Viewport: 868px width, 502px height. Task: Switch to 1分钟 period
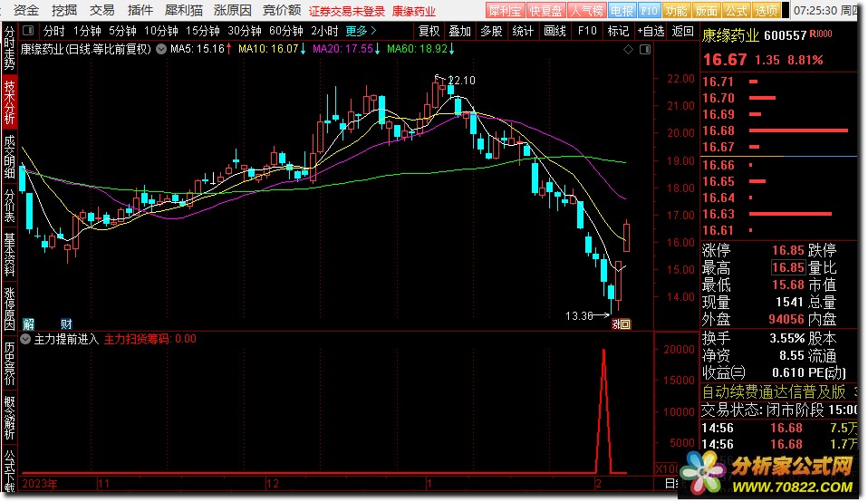pyautogui.click(x=87, y=31)
